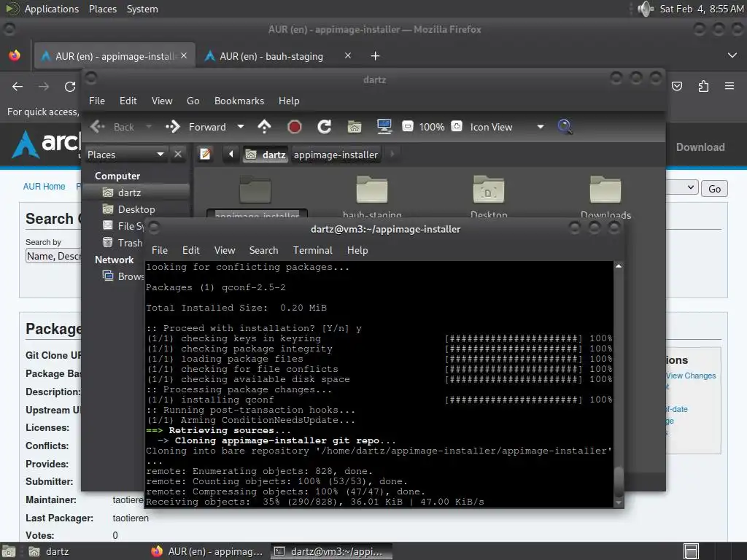Select the appimage-installer folder icon
Image resolution: width=747 pixels, height=560 pixels.
click(x=255, y=190)
